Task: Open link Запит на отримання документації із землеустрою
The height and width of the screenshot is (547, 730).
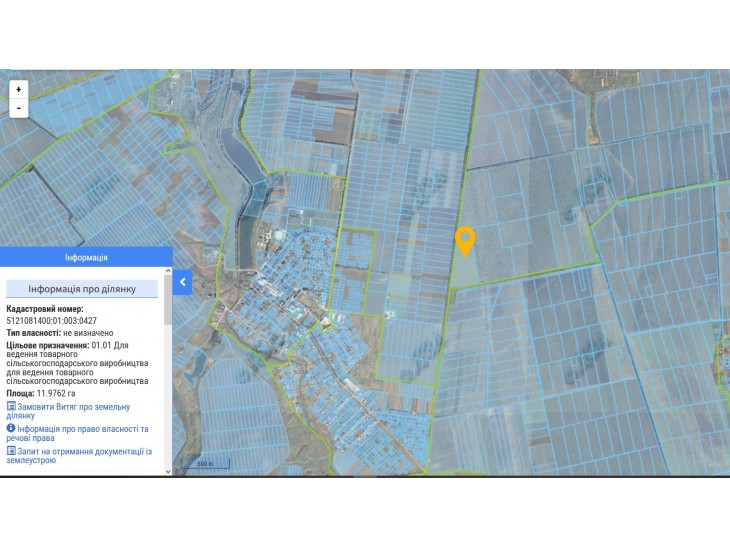Action: pos(79,456)
